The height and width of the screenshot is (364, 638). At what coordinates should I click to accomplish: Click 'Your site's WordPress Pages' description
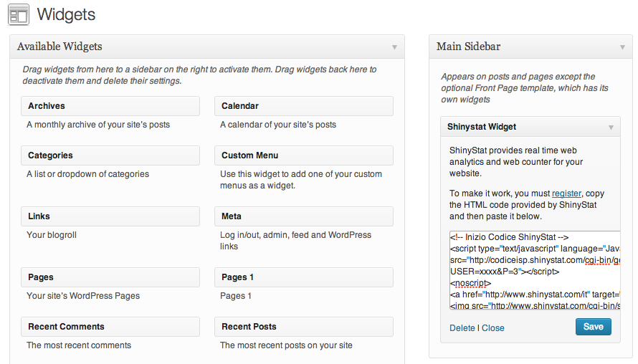click(83, 296)
